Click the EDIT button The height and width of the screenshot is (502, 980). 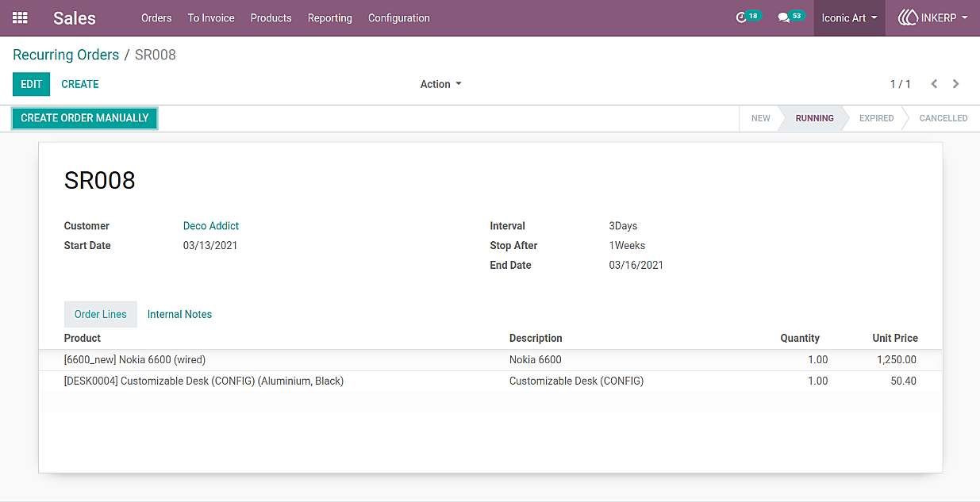[x=32, y=84]
